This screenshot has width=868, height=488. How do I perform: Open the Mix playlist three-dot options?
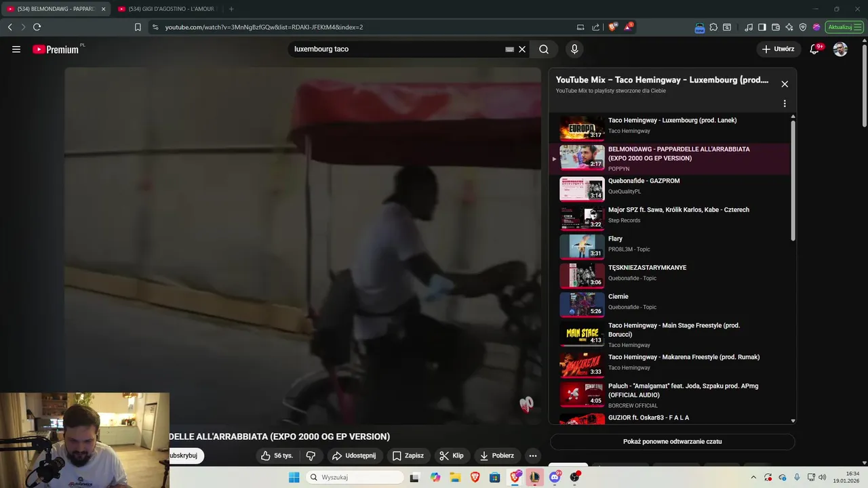pos(785,104)
